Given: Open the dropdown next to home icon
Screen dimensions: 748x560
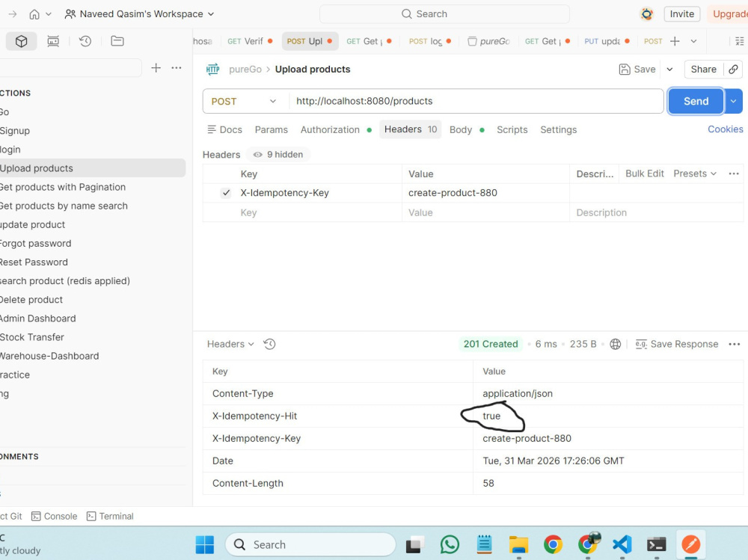Looking at the screenshot, I should (x=49, y=14).
